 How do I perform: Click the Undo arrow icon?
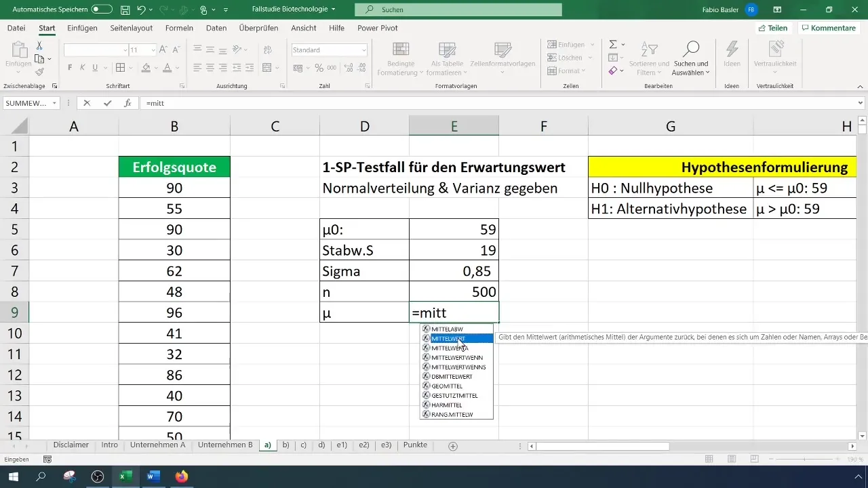142,9
